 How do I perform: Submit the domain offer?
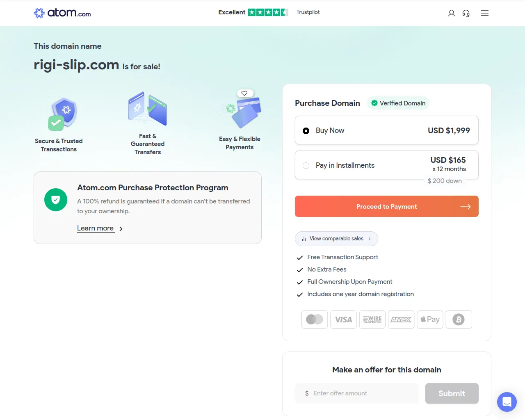(452, 393)
